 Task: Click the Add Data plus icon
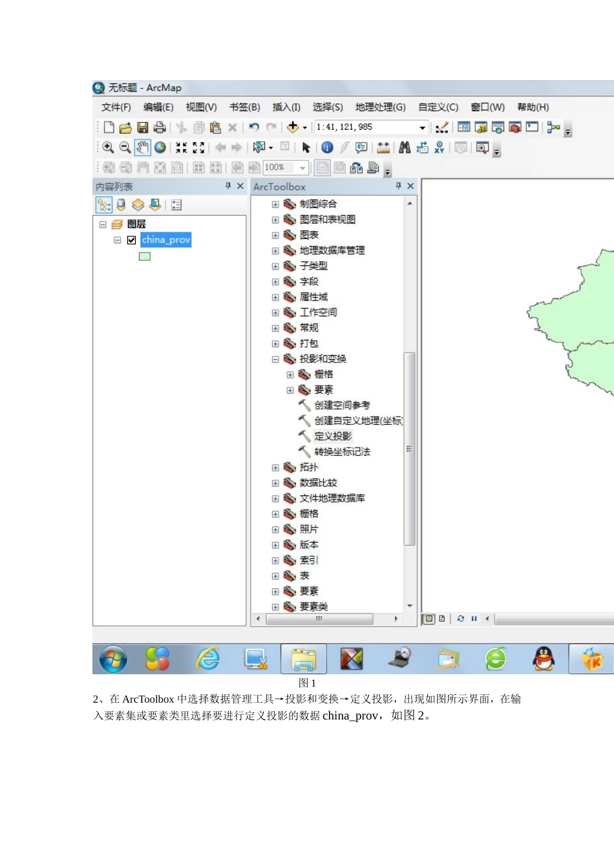point(293,127)
